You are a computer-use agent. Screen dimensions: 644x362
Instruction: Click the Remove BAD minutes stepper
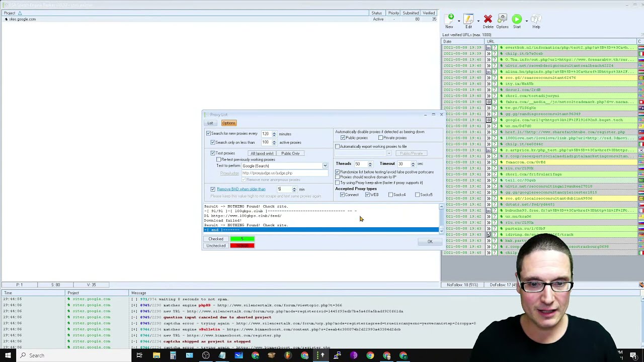[x=294, y=190]
